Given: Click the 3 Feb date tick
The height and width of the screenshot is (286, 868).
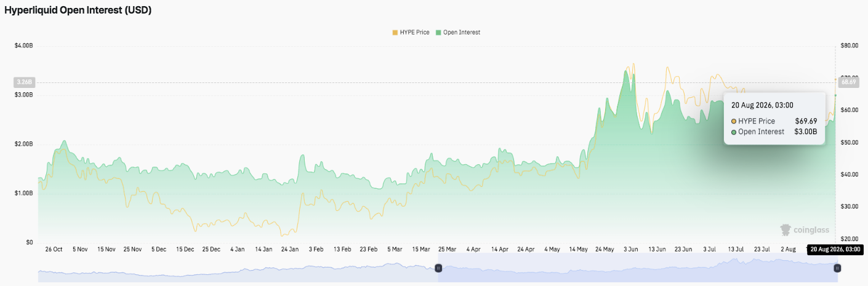Looking at the screenshot, I should [316, 249].
